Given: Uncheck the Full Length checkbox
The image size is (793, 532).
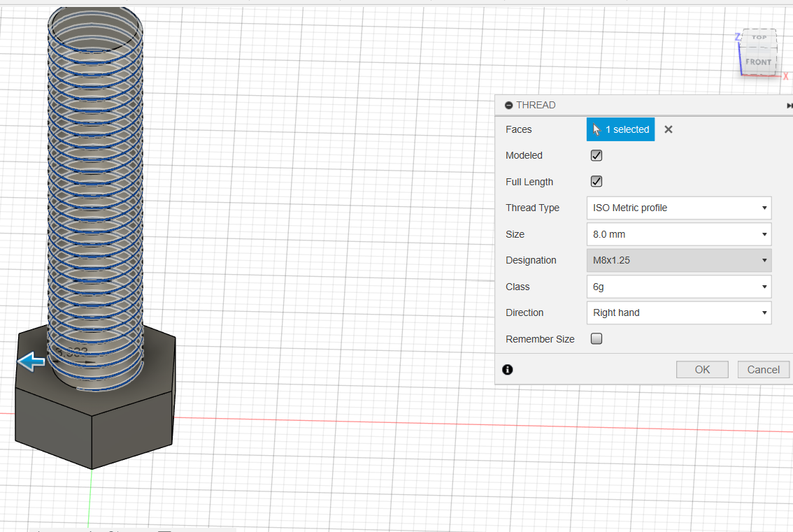Looking at the screenshot, I should point(596,182).
